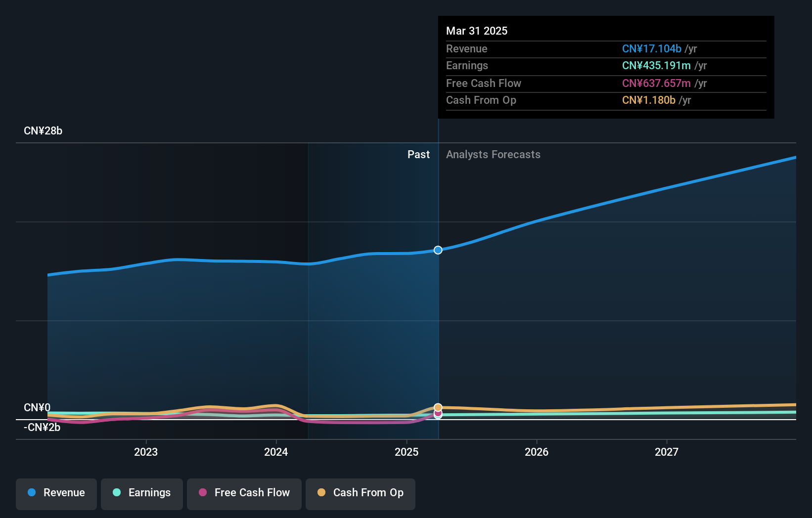Click the CN¥28b y-axis label
The image size is (812, 518).
point(43,131)
